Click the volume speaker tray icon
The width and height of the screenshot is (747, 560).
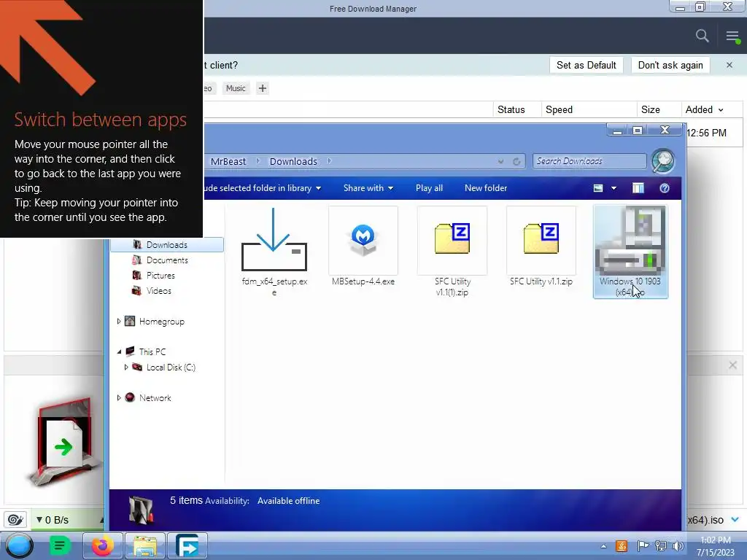pos(678,545)
